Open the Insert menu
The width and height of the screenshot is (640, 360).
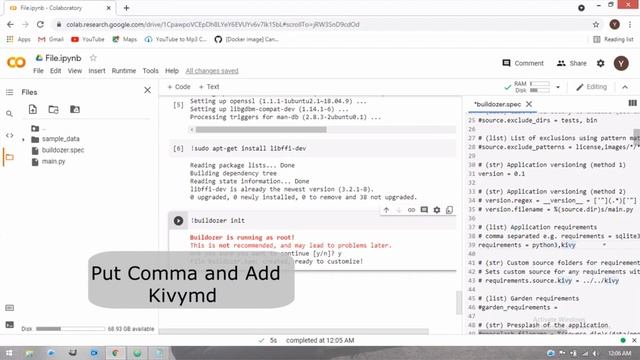point(97,71)
